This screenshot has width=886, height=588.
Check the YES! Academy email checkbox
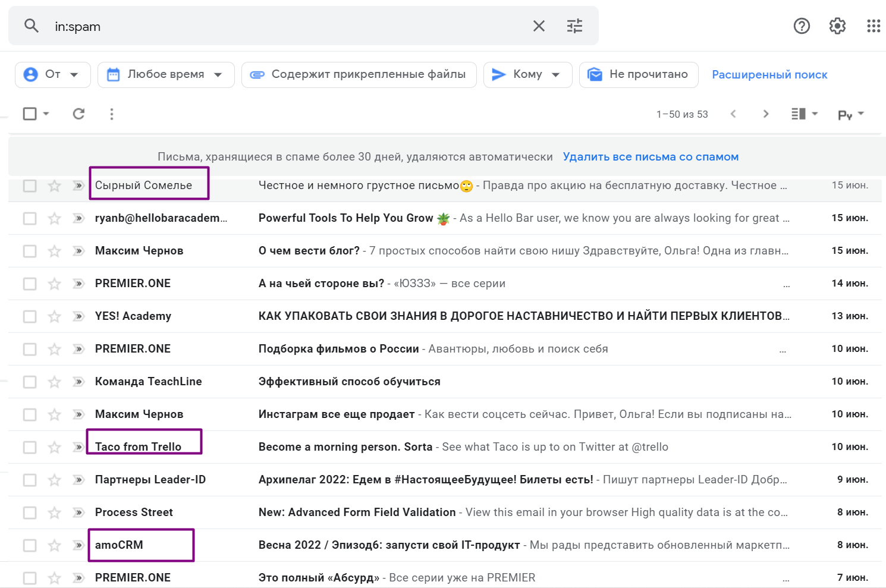click(30, 316)
